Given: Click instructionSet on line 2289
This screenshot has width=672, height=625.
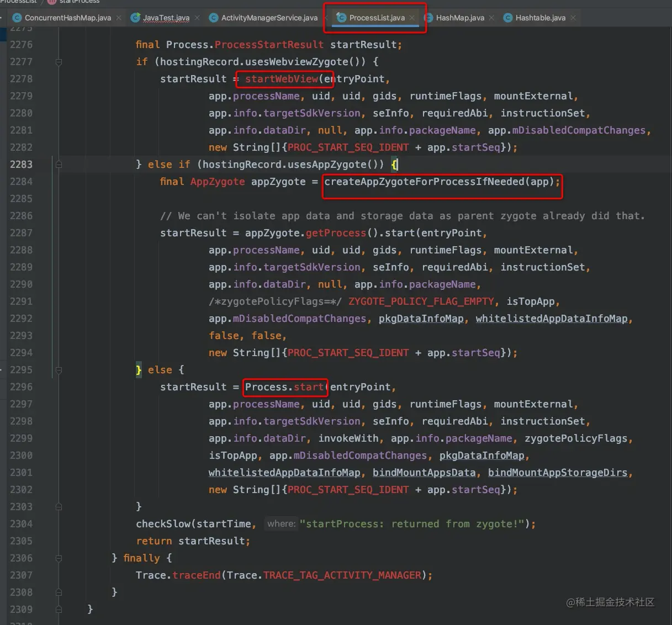Looking at the screenshot, I should coord(542,267).
